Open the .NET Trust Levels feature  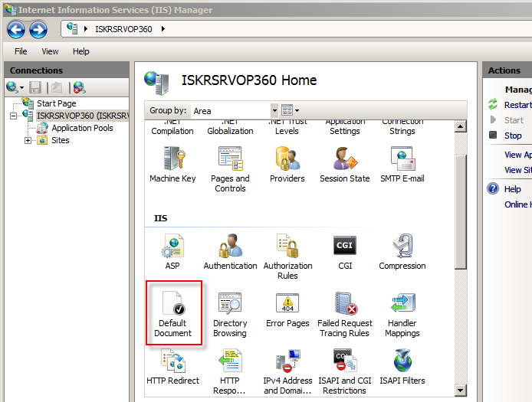coord(287,128)
